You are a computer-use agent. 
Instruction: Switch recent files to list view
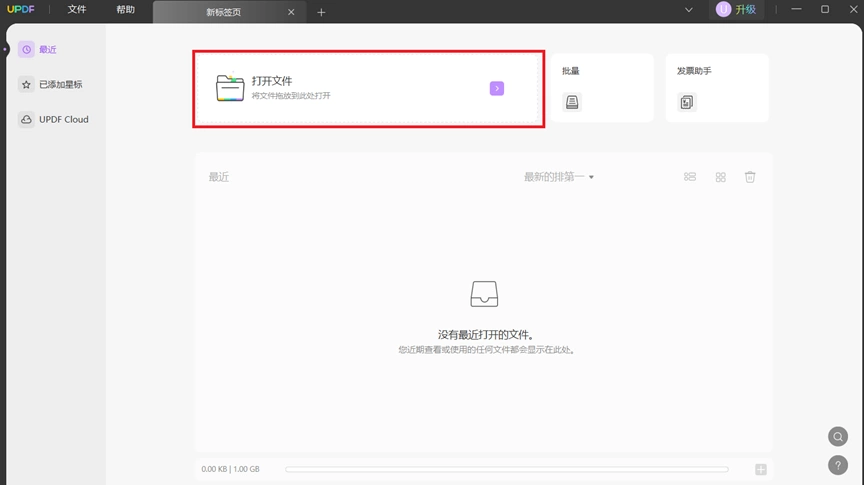(x=690, y=177)
